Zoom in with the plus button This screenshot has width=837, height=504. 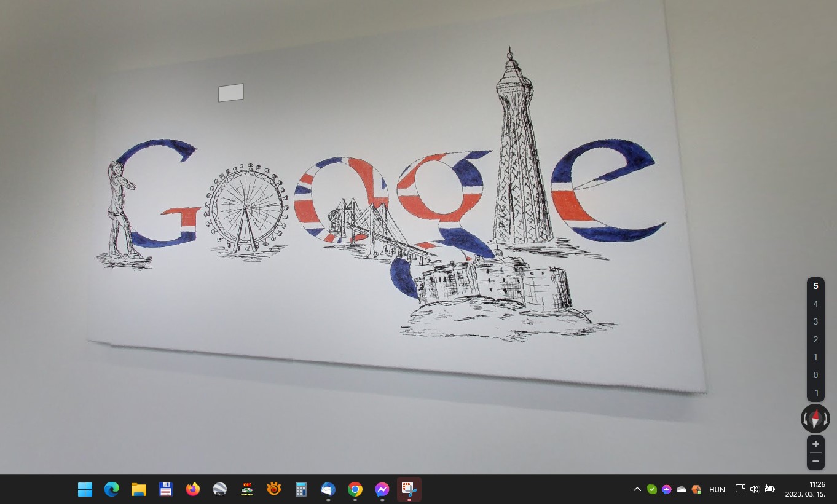(815, 444)
